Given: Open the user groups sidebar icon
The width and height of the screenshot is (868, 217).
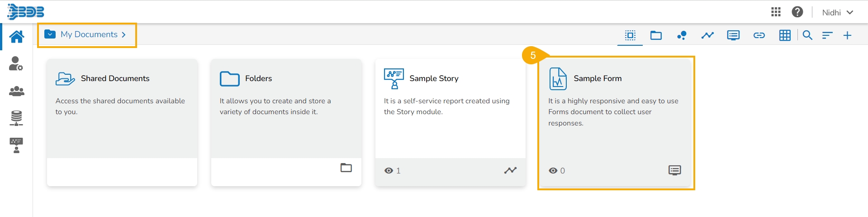Looking at the screenshot, I should coord(16,92).
